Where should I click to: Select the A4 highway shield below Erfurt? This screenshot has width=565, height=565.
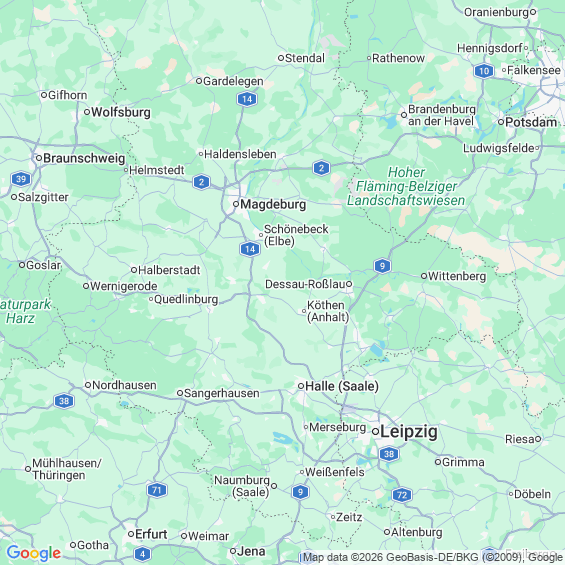(x=142, y=554)
